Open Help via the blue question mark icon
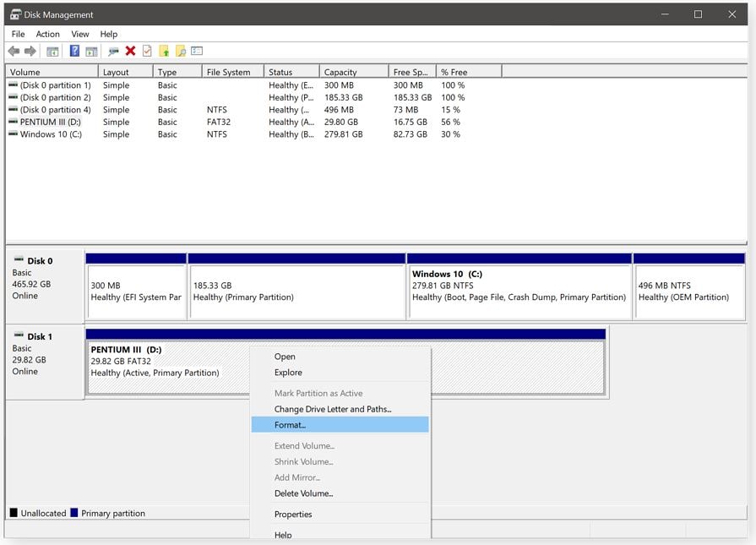Image resolution: width=756 pixels, height=545 pixels. click(x=74, y=51)
